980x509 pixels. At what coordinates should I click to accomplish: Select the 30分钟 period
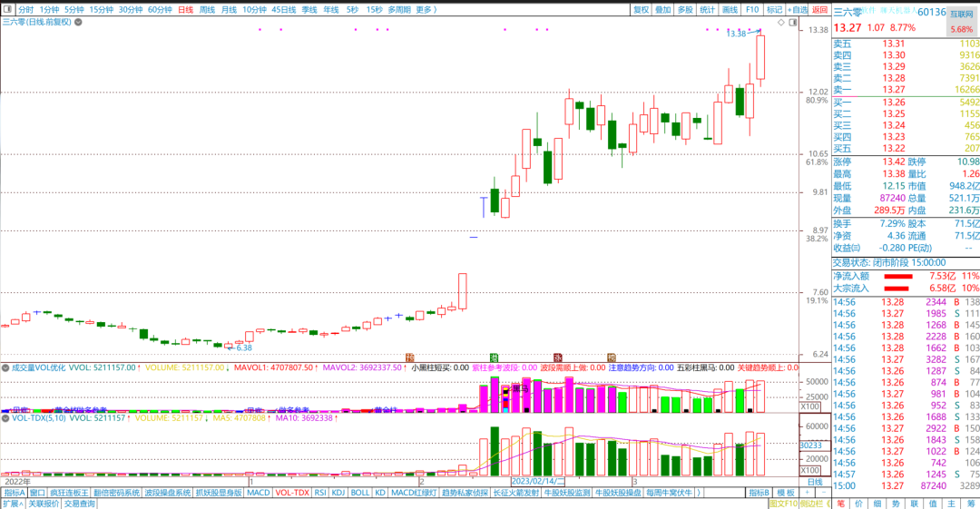[131, 10]
